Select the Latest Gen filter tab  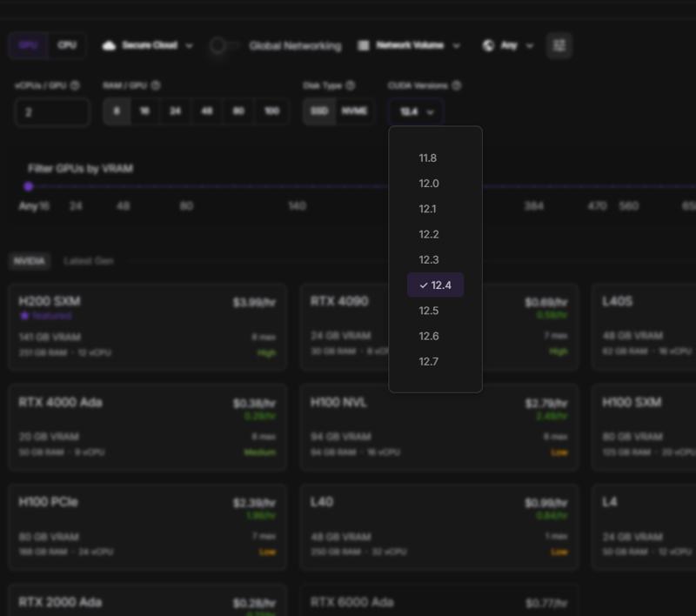click(89, 261)
